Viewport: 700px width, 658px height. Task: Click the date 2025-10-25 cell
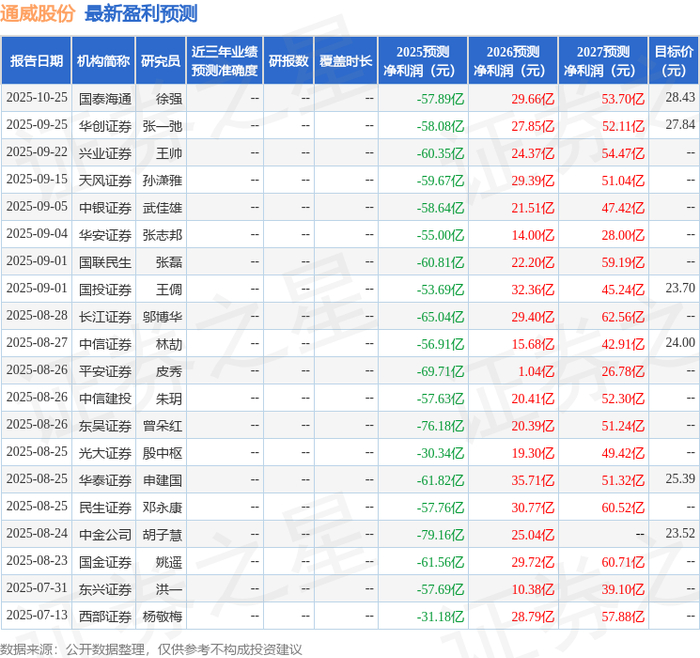37,98
